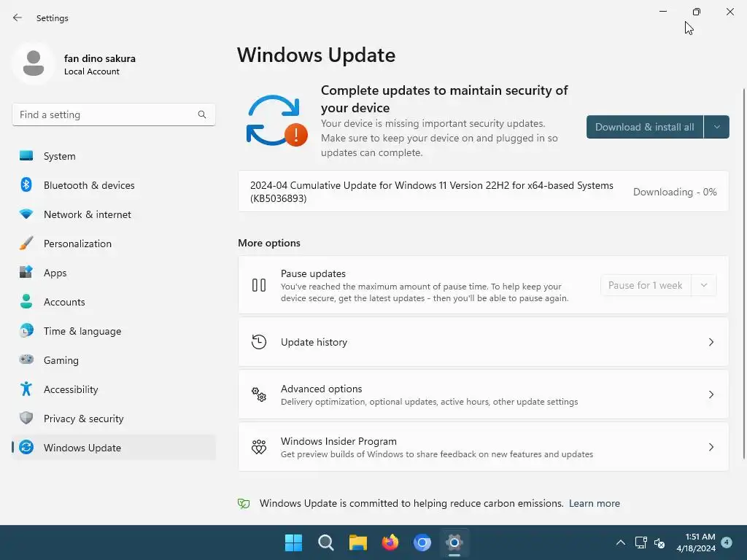Image resolution: width=747 pixels, height=560 pixels.
Task: Open the clock and date flyout
Action: 696,542
